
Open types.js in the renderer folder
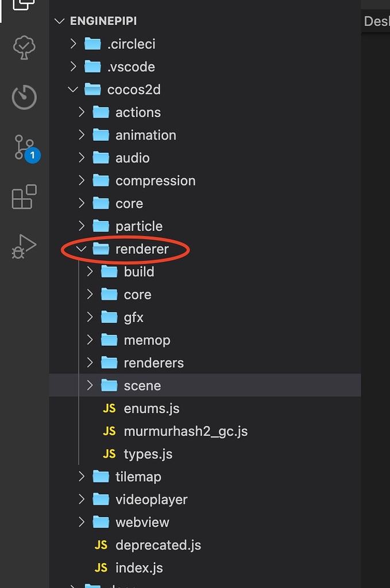pyautogui.click(x=148, y=454)
